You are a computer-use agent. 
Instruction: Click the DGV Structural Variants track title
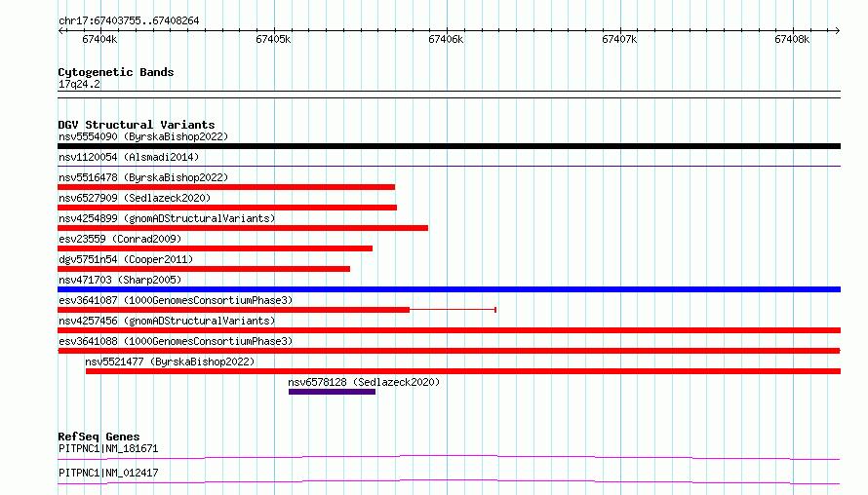[x=137, y=125]
